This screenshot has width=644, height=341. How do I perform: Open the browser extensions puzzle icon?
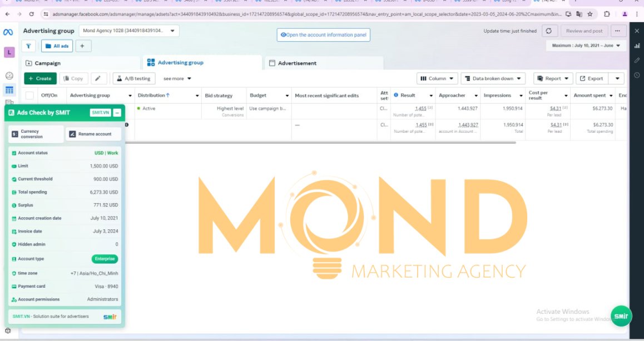point(607,14)
